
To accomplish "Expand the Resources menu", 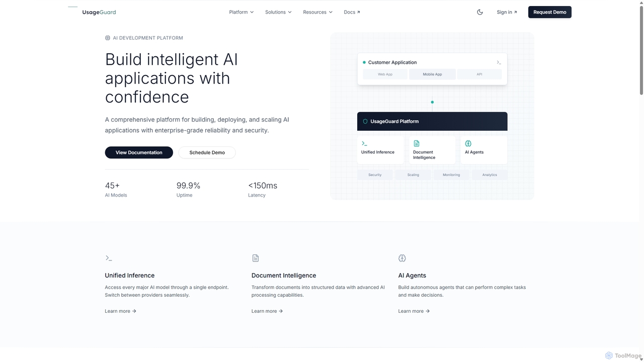I will (317, 12).
